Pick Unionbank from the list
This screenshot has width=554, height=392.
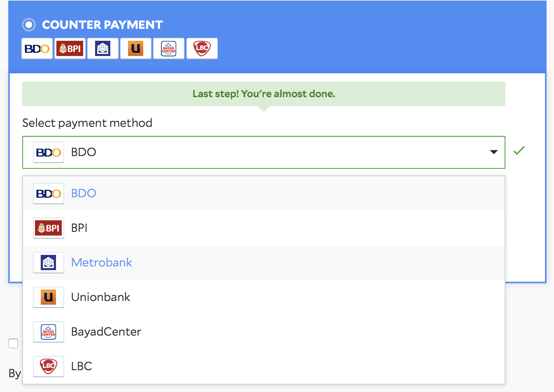pos(101,297)
